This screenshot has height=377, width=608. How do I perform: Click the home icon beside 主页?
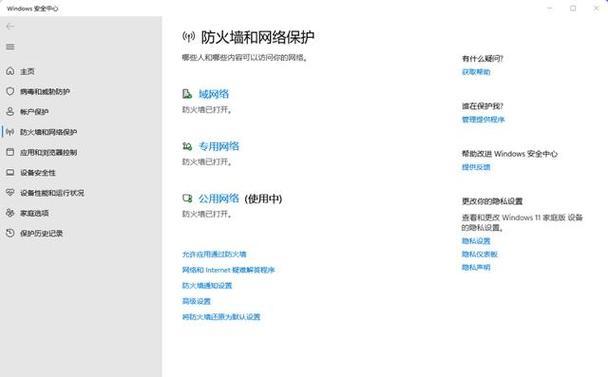click(10, 71)
